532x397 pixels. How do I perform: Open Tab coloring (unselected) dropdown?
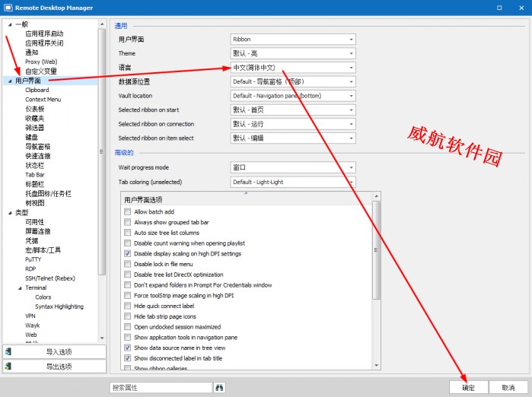coord(293,182)
